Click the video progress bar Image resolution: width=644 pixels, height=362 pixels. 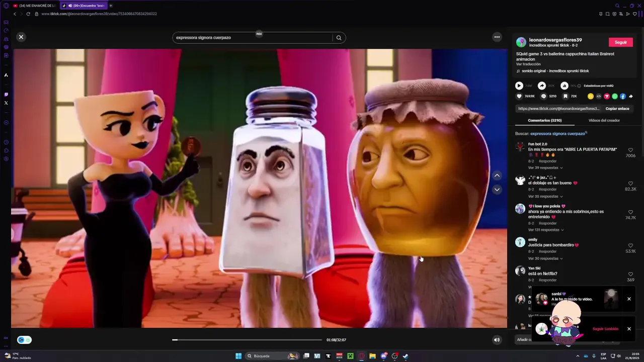pos(247,340)
